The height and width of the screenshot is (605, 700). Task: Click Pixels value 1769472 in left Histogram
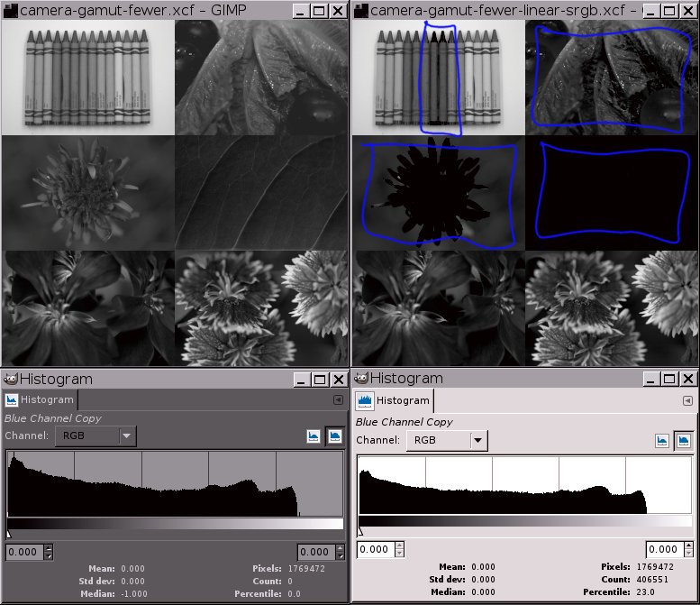point(306,568)
